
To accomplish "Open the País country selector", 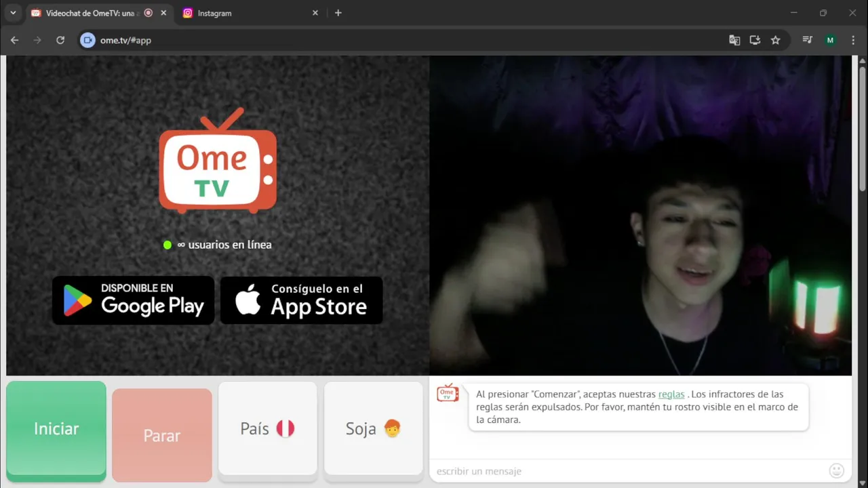I will click(x=268, y=428).
